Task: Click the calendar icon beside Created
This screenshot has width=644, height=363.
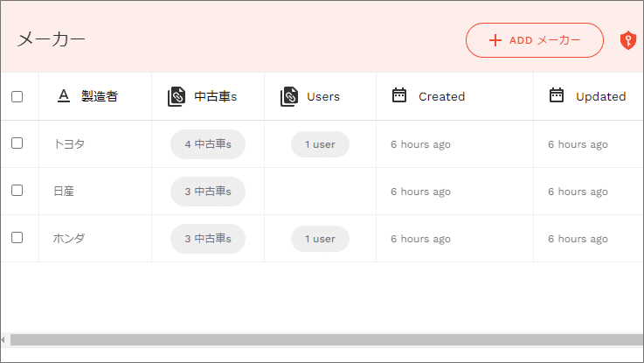Action: [x=399, y=95]
